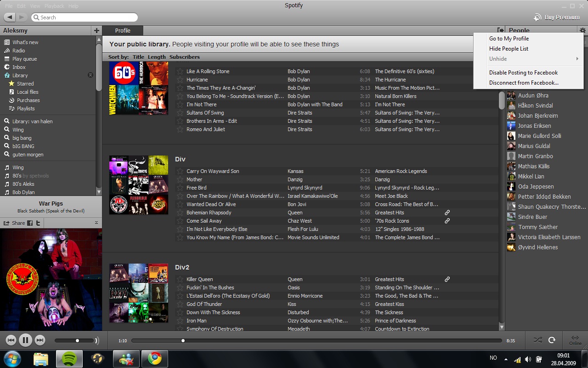Open What's new in the sidebar
The width and height of the screenshot is (588, 368).
tap(25, 42)
